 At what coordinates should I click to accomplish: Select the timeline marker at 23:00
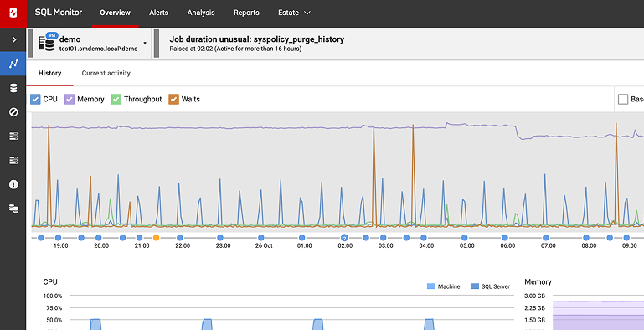[x=220, y=238]
